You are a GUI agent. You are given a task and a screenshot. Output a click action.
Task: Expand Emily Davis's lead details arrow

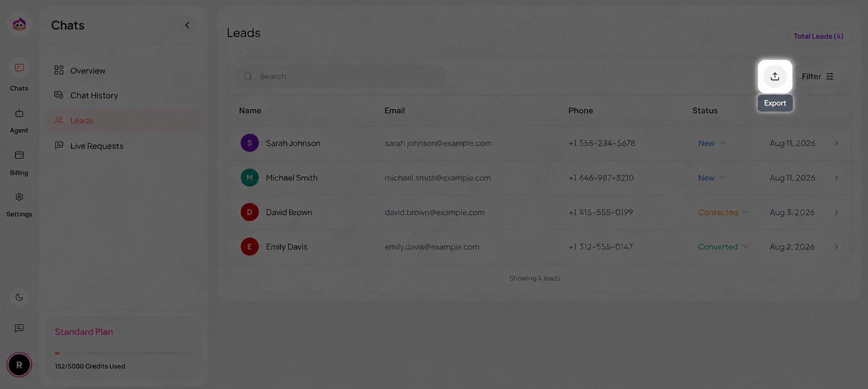click(x=836, y=247)
